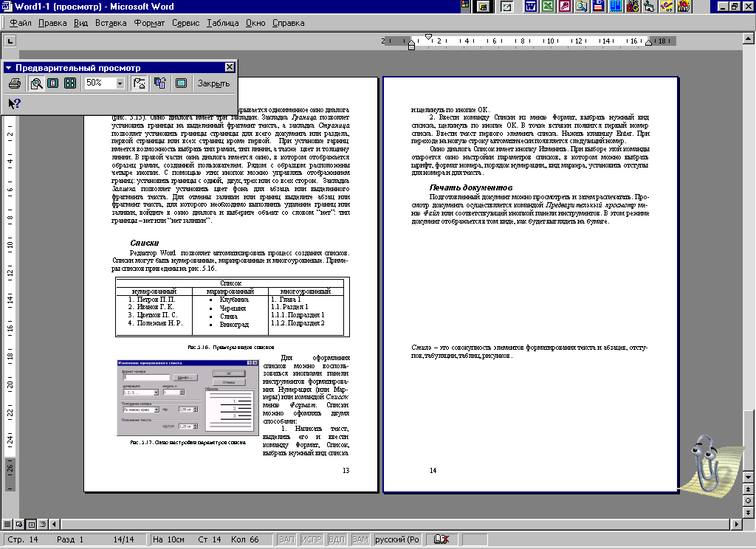Toggle the View Ruler button
This screenshot has height=549, width=756.
[140, 83]
